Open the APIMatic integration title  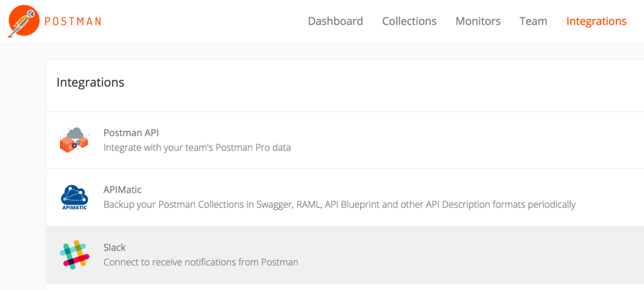click(122, 190)
